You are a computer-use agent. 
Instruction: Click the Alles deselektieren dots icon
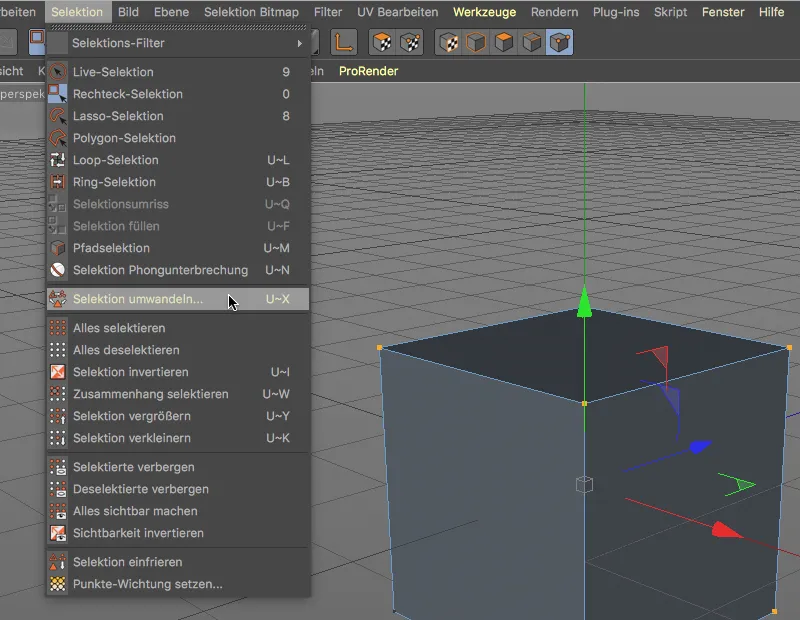tap(58, 350)
